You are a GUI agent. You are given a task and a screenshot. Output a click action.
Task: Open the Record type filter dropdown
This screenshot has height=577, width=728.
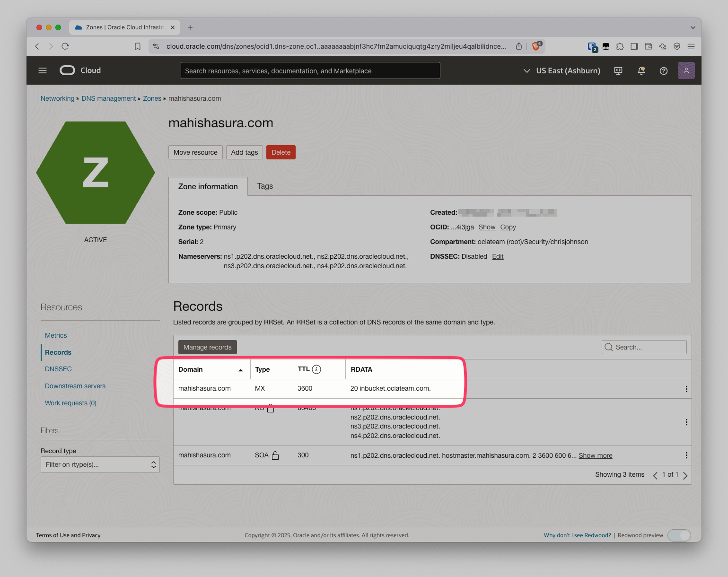click(x=100, y=464)
